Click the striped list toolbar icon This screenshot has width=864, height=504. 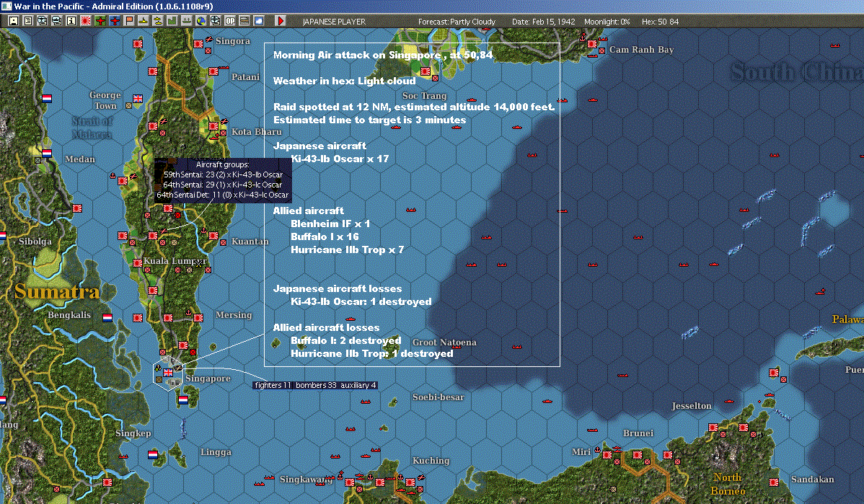click(x=244, y=21)
